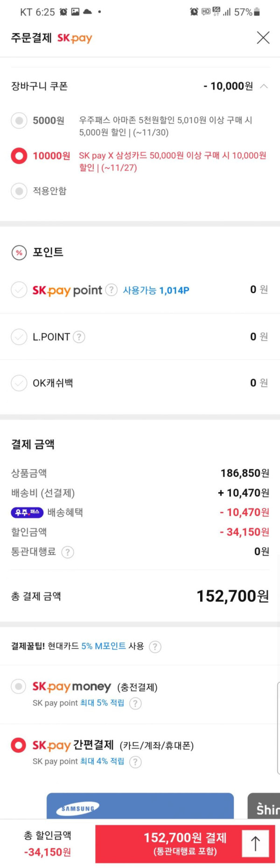Tap the 152,700원 결제 button
Image resolution: width=280 pixels, height=868 pixels.
(185, 844)
